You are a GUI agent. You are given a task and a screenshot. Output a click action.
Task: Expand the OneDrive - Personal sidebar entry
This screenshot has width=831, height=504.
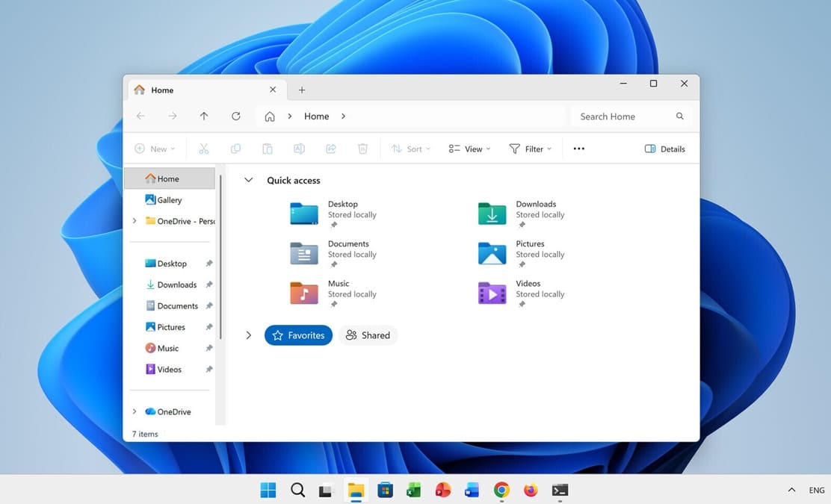(x=135, y=220)
